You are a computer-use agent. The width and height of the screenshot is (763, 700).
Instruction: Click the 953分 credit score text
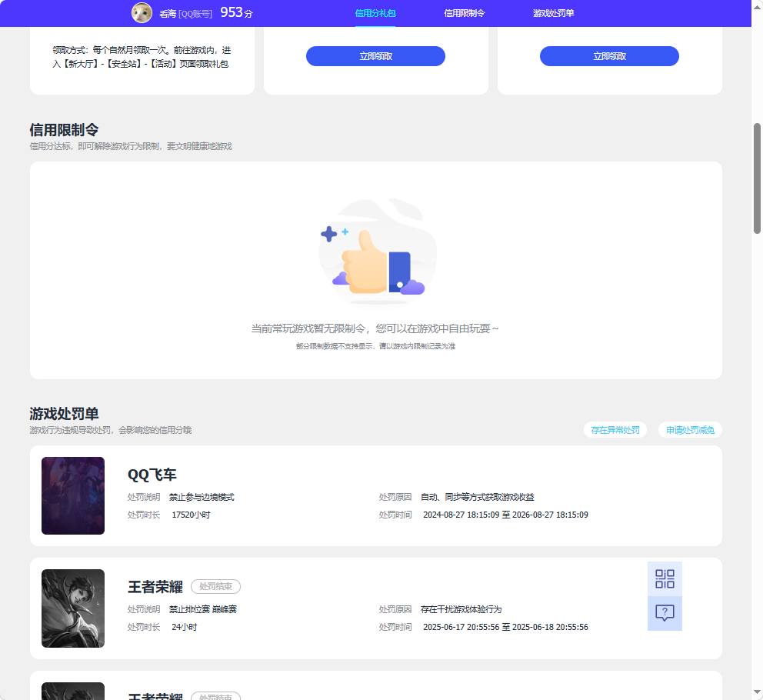[236, 12]
